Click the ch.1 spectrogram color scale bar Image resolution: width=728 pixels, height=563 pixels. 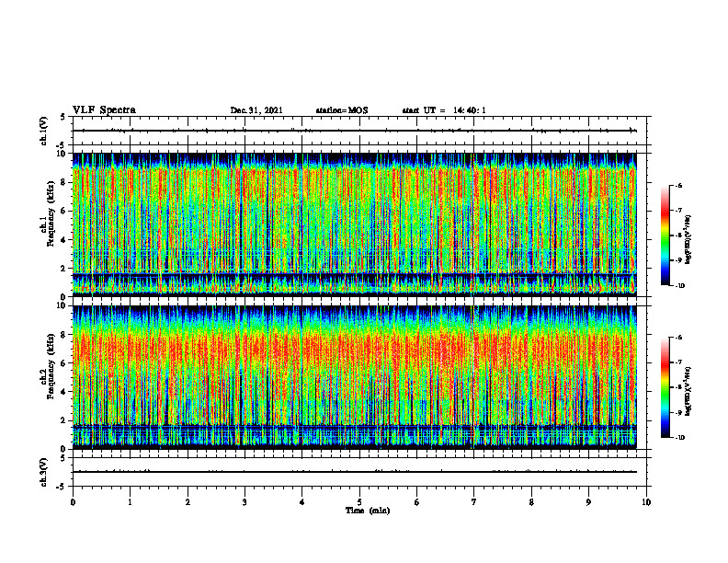pyautogui.click(x=665, y=236)
